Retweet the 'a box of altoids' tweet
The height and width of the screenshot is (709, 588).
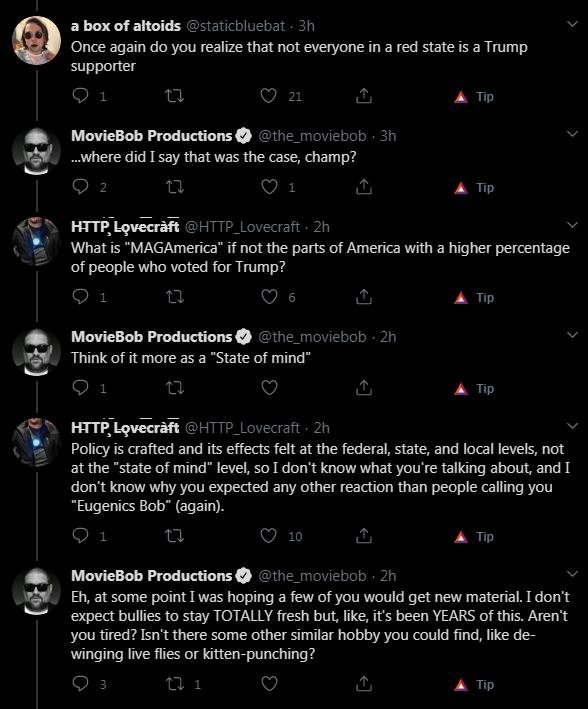(174, 96)
